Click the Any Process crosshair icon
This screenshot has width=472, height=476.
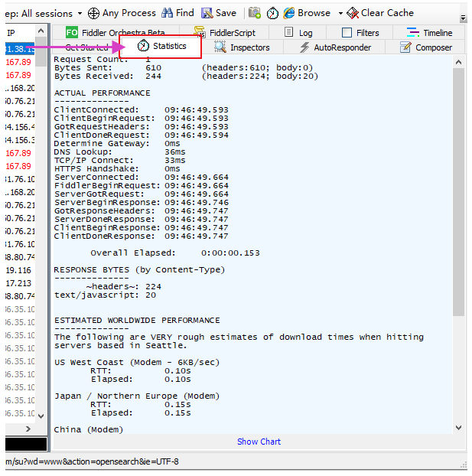tap(93, 13)
